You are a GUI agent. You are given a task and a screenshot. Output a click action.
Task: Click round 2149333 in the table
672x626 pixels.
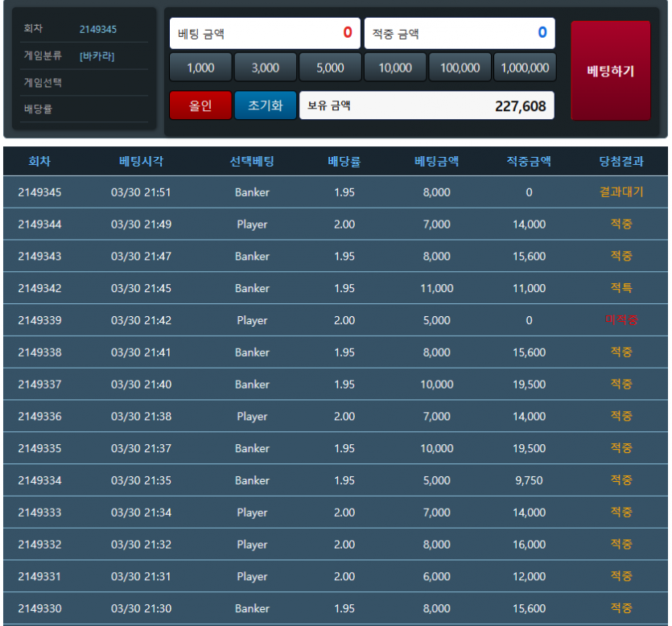(39, 513)
